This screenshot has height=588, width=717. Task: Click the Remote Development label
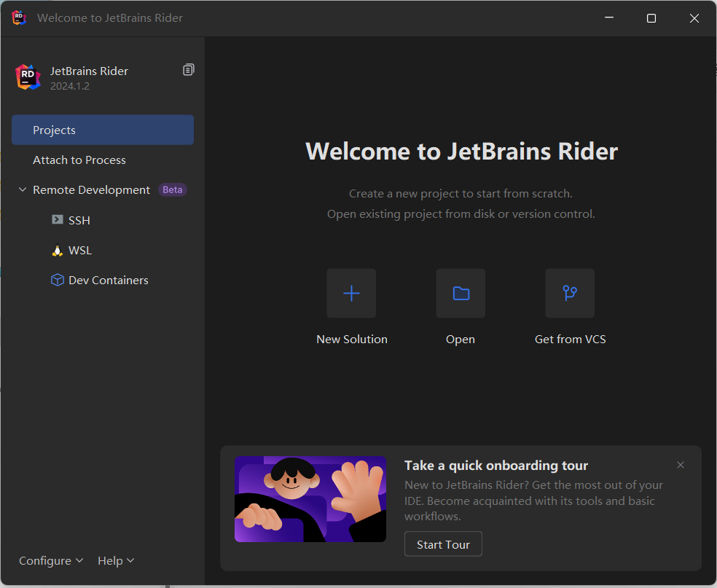click(92, 189)
